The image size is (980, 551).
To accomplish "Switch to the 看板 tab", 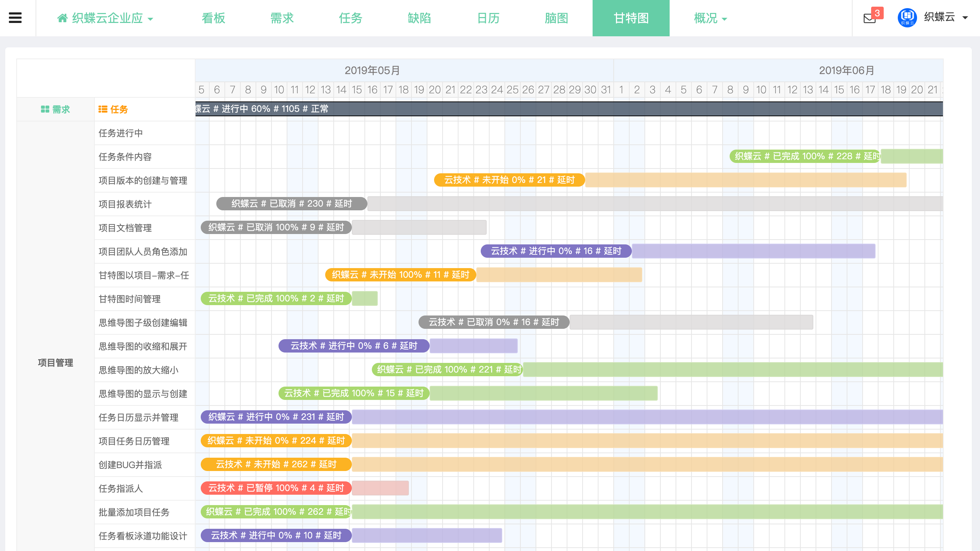I will click(213, 18).
